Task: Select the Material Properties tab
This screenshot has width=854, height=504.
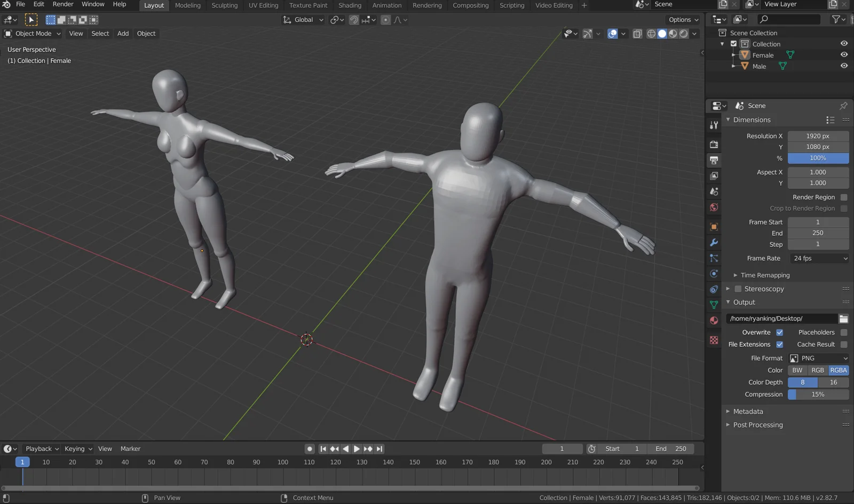Action: [x=714, y=320]
